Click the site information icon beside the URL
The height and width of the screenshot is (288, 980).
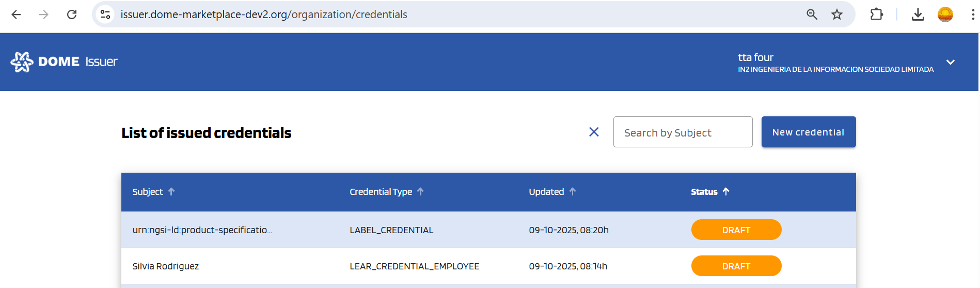(105, 14)
